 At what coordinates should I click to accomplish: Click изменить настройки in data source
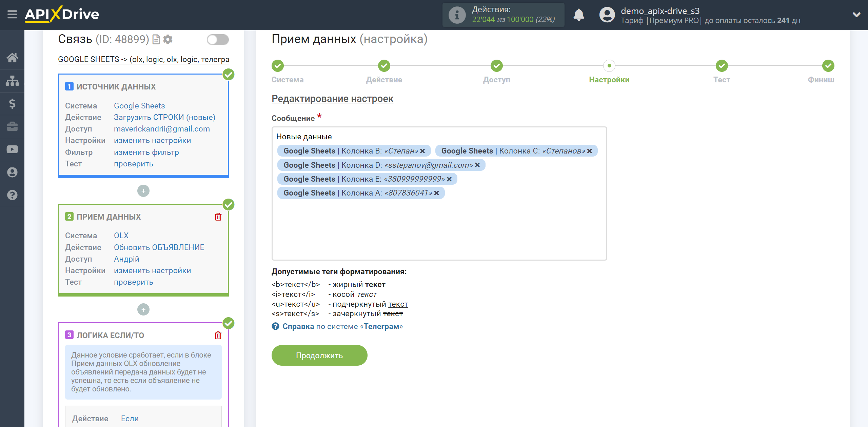click(152, 140)
